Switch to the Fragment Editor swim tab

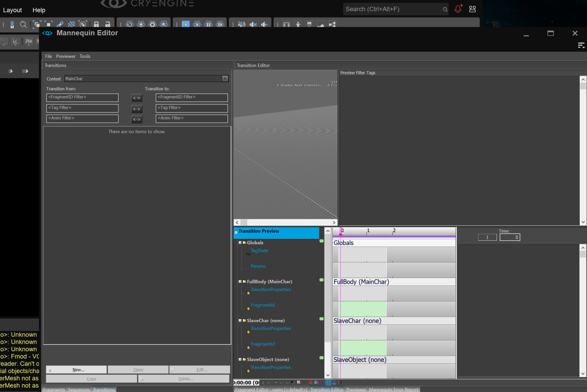tap(271, 389)
